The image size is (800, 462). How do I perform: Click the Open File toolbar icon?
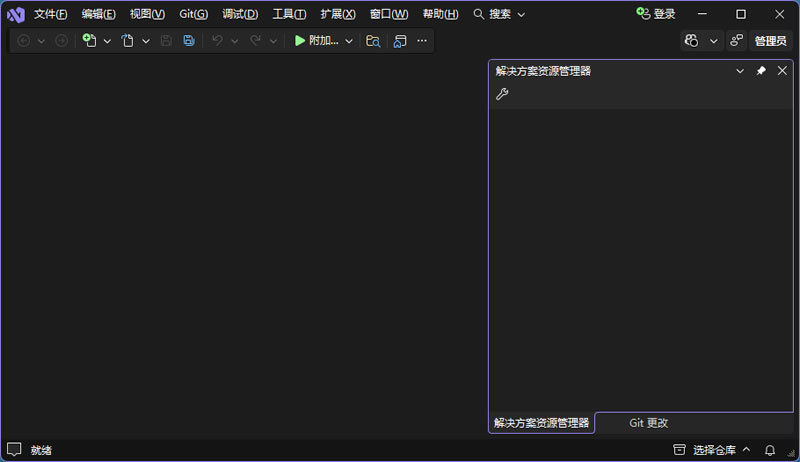127,41
